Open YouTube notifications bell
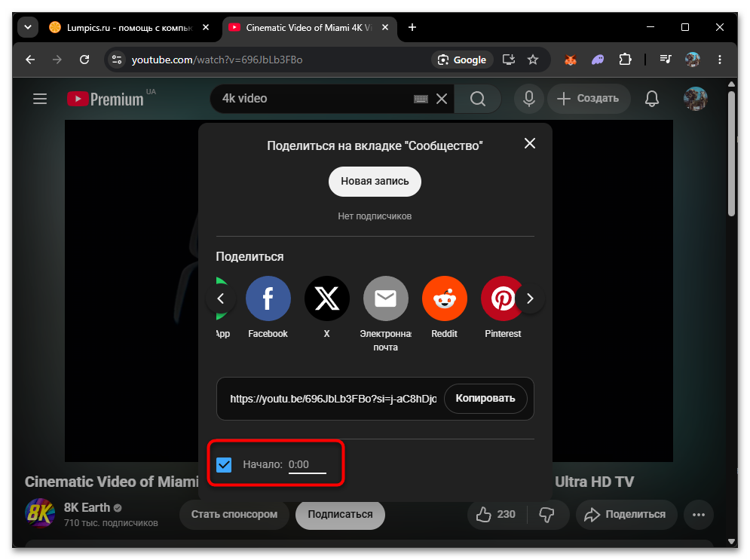750x560 pixels. [651, 99]
